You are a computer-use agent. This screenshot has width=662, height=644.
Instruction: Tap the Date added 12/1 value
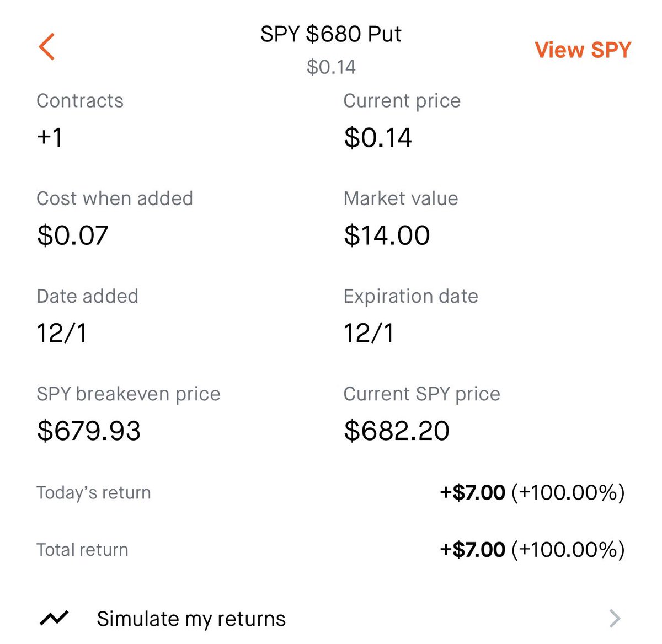tap(62, 333)
